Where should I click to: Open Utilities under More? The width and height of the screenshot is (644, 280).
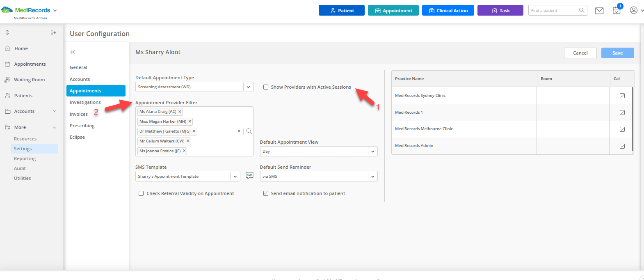pyautogui.click(x=23, y=178)
